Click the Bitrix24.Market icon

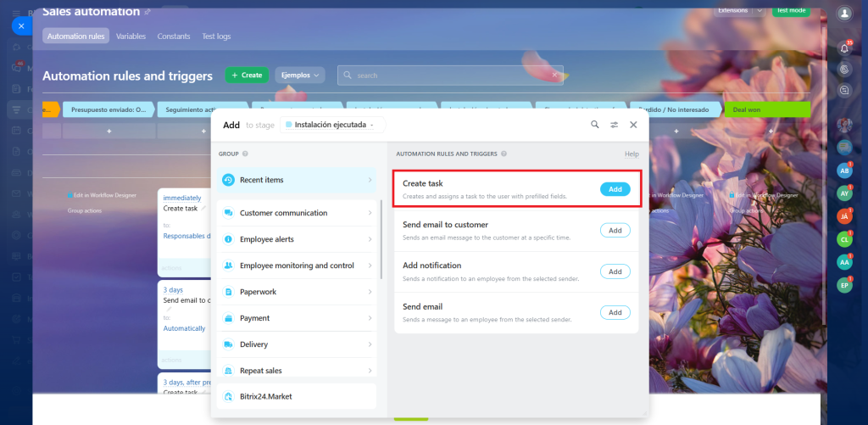pyautogui.click(x=229, y=396)
